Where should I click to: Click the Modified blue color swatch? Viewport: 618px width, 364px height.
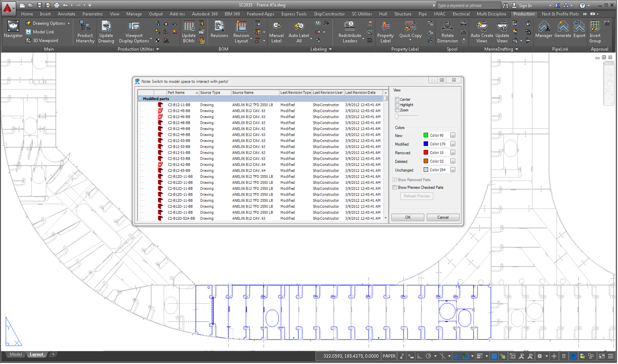426,144
